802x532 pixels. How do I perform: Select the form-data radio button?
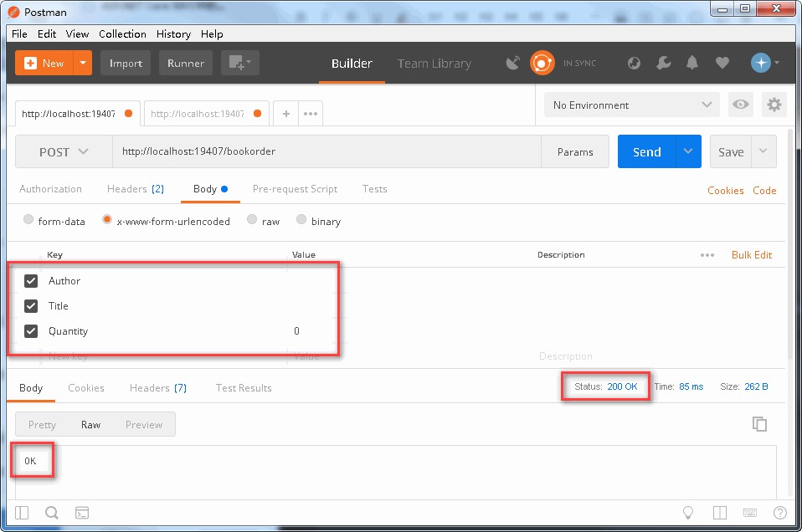[28, 220]
